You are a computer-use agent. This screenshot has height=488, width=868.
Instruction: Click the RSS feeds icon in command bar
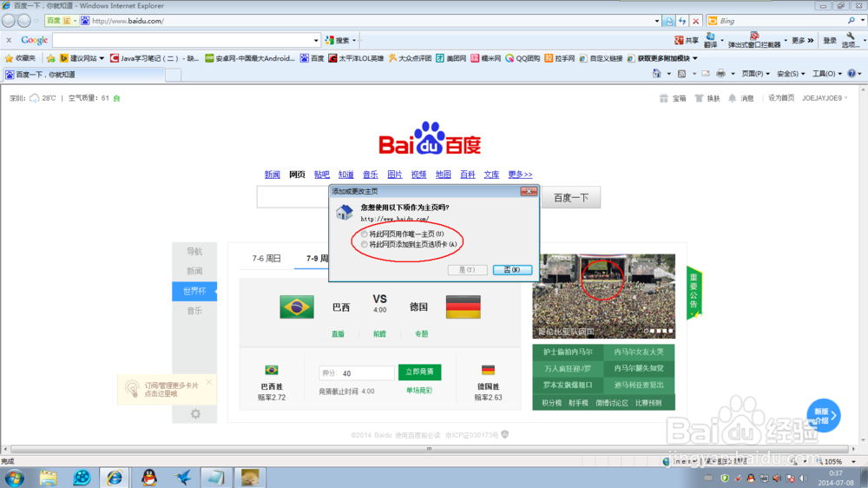click(x=681, y=73)
